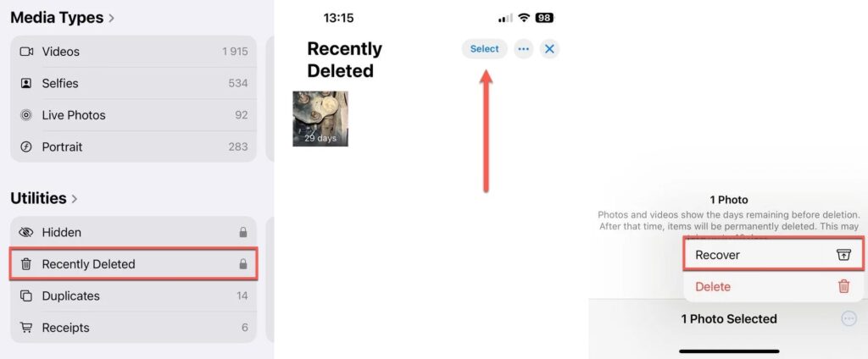Image resolution: width=868 pixels, height=359 pixels.
Task: Open the Portrait media type
Action: tap(133, 146)
